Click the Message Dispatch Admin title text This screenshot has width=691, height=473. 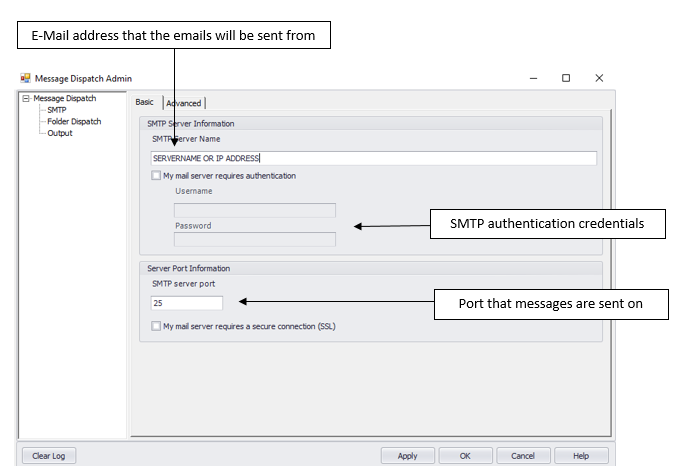pos(83,78)
